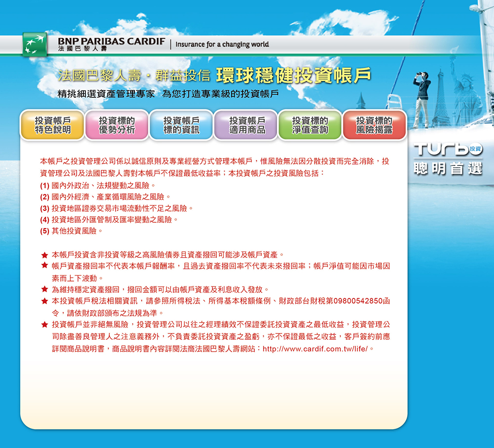Viewport: 494px width, 448px height.
Task: Click the 精挑細選資產管理專家 subtitle
Action: (106, 94)
